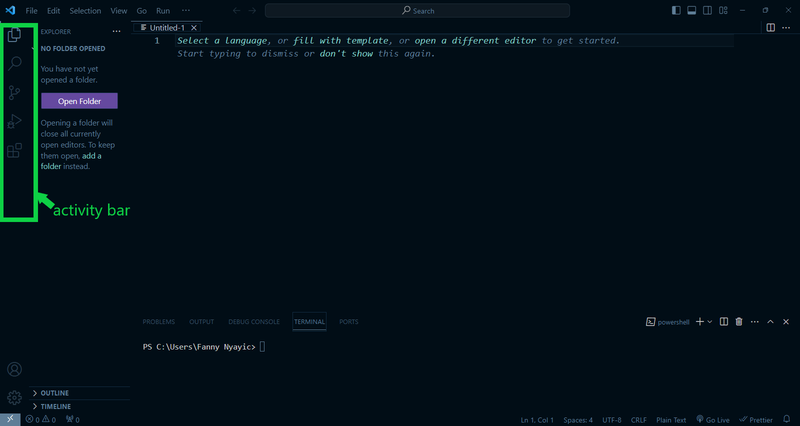Open the notifications bell

pyautogui.click(x=786, y=419)
